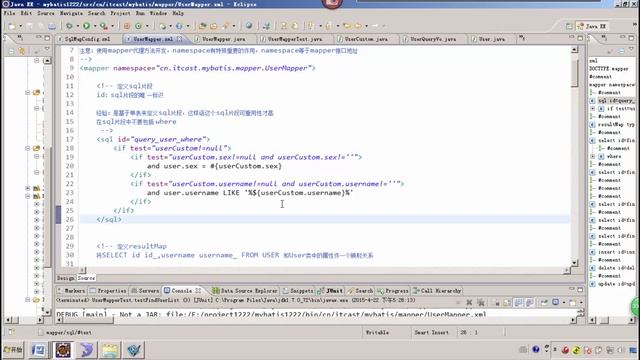Open the Data Source Explorer tab

[x=245, y=291]
